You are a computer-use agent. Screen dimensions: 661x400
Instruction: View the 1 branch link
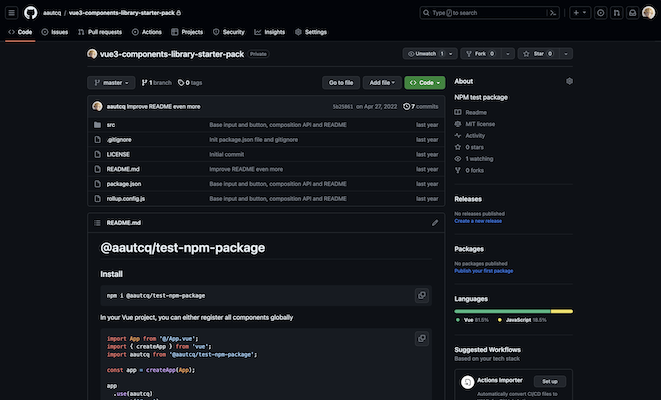pyautogui.click(x=156, y=83)
